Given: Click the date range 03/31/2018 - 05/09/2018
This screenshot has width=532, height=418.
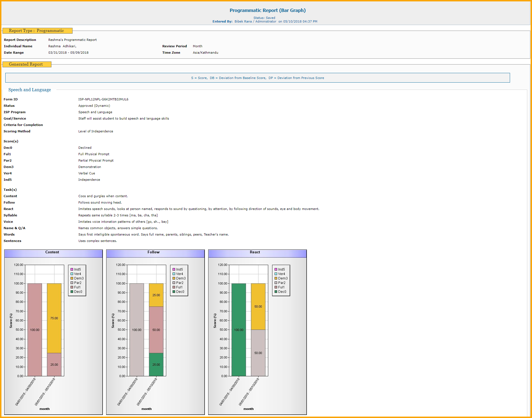Looking at the screenshot, I should point(68,53).
